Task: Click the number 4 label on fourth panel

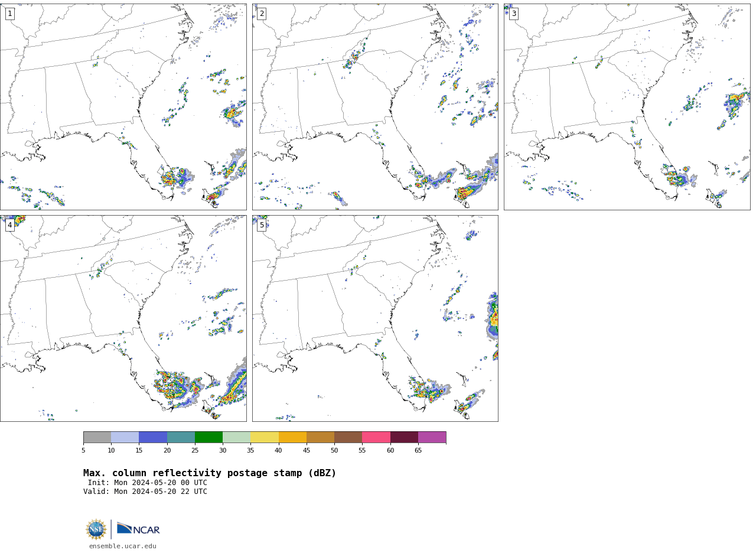Action: (9, 225)
